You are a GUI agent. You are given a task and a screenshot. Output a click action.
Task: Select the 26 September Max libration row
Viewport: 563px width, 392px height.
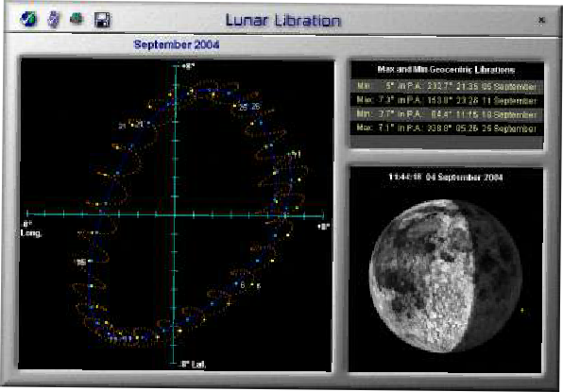click(x=447, y=128)
